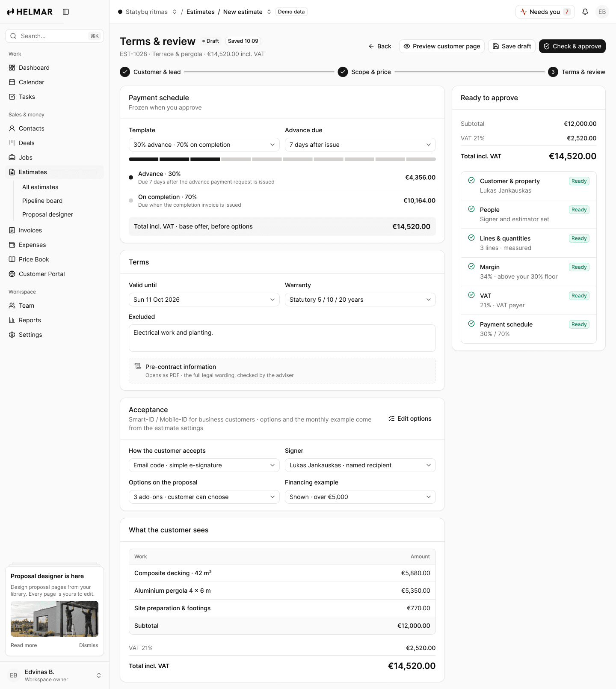Open Expenses in the sidebar
The height and width of the screenshot is (689, 616).
tap(55, 245)
